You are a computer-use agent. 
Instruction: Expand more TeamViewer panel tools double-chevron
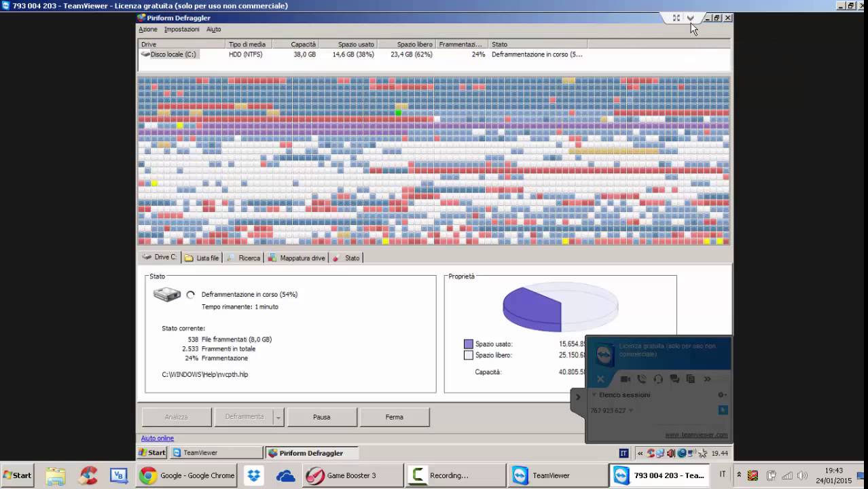[x=707, y=379]
